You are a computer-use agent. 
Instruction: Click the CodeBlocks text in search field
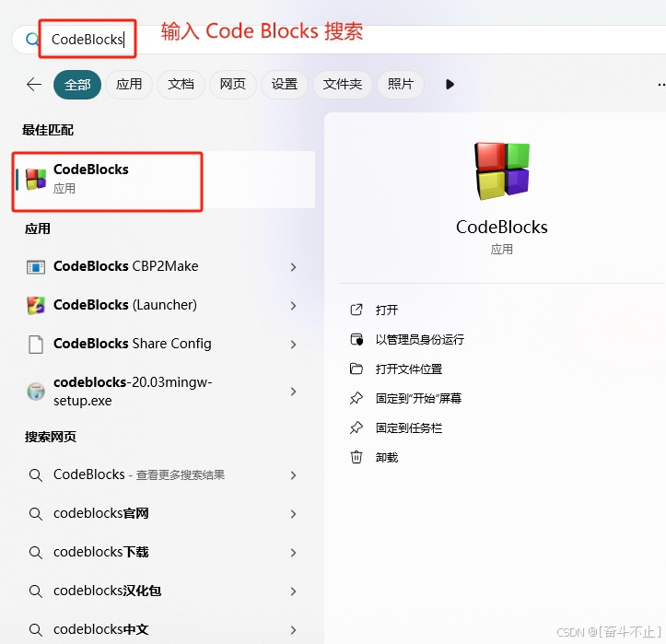point(88,40)
